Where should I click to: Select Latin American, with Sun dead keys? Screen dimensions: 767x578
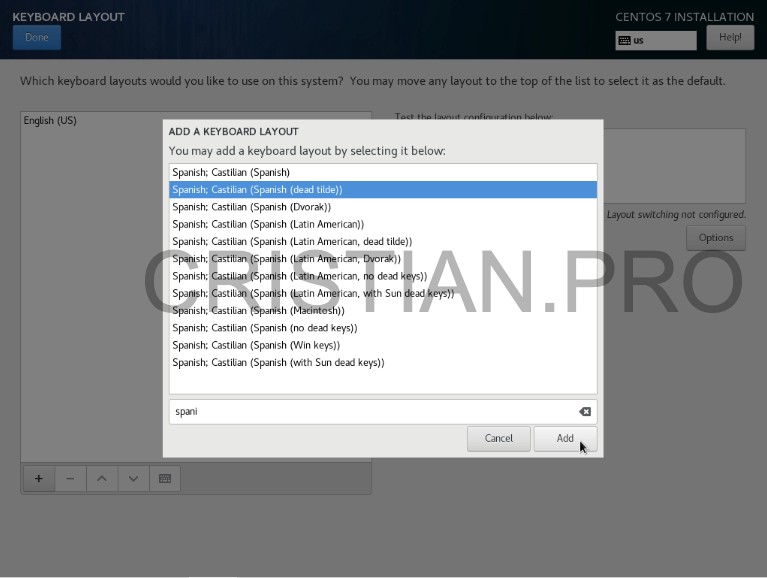pyautogui.click(x=383, y=293)
